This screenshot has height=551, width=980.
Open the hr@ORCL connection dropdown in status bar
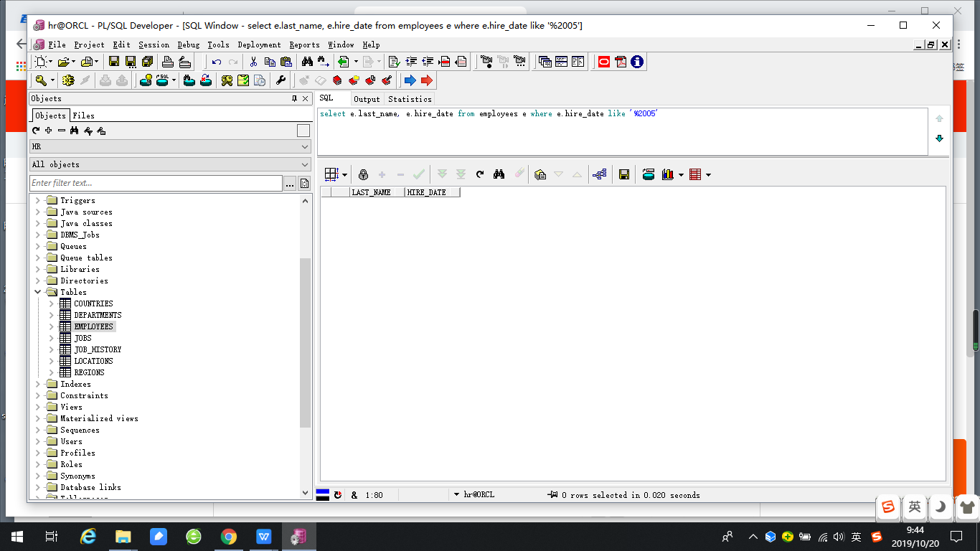pos(457,494)
